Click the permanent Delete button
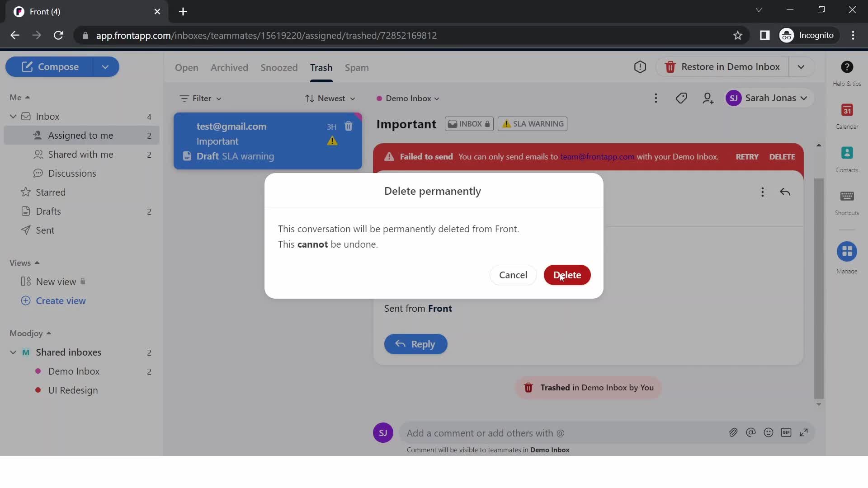The width and height of the screenshot is (868, 488). tap(567, 275)
